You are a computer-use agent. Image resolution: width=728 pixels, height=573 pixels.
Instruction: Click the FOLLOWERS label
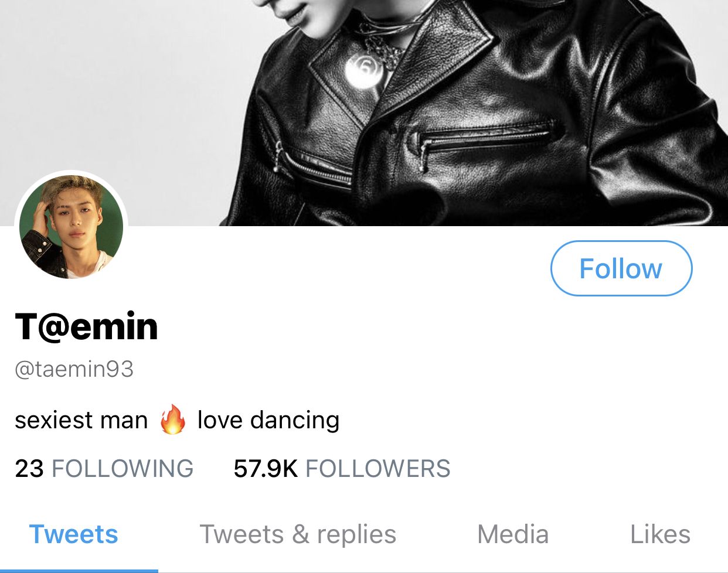pyautogui.click(x=378, y=469)
